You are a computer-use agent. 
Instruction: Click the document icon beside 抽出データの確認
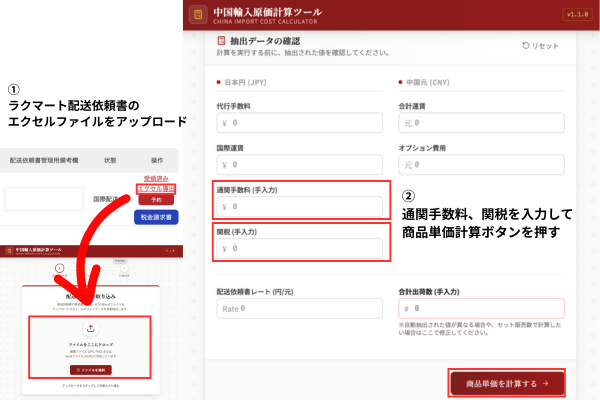point(221,41)
